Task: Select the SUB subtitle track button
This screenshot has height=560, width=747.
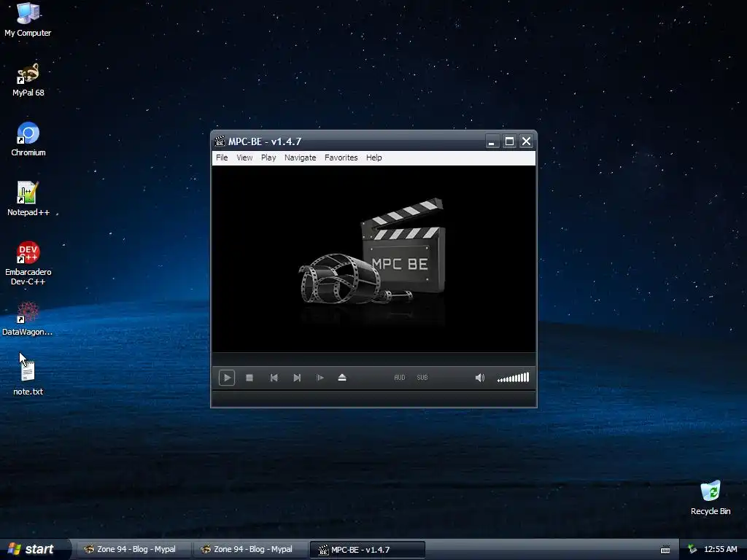Action: click(422, 378)
